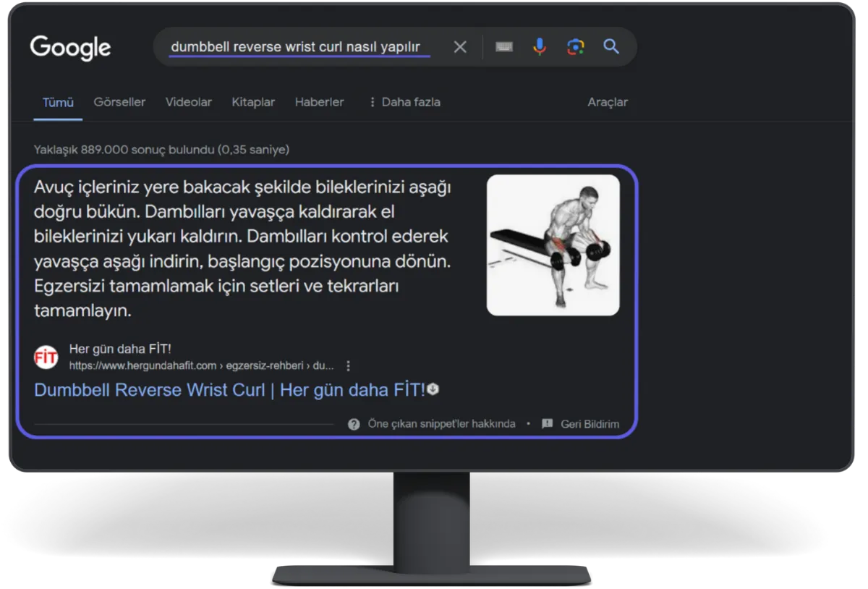
Task: Open the on-screen keyboard icon
Action: coord(504,47)
